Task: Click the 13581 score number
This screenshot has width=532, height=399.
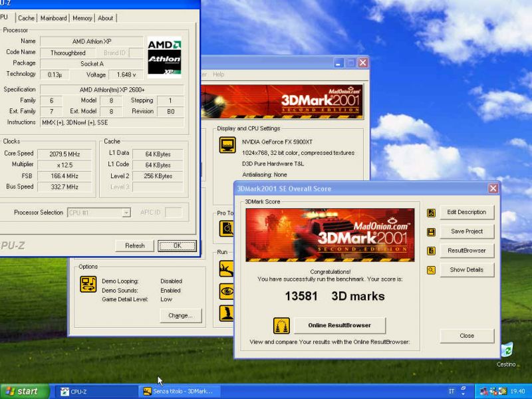Action: coord(301,296)
